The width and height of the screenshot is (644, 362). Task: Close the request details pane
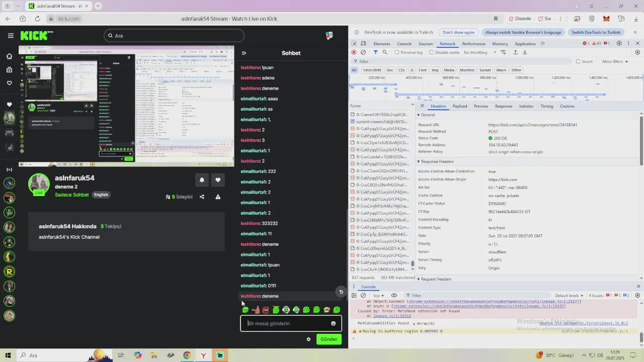pos(422,106)
